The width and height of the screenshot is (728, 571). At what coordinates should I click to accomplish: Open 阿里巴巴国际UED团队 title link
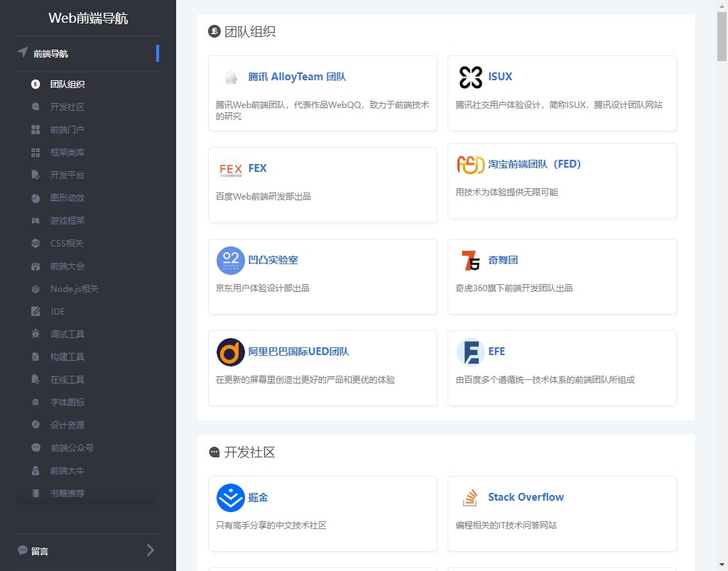point(298,352)
